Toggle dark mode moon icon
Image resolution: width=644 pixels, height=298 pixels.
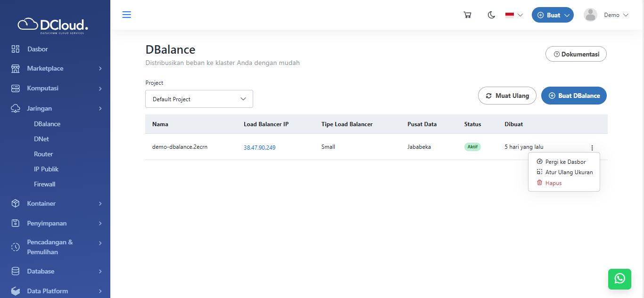[x=491, y=15]
